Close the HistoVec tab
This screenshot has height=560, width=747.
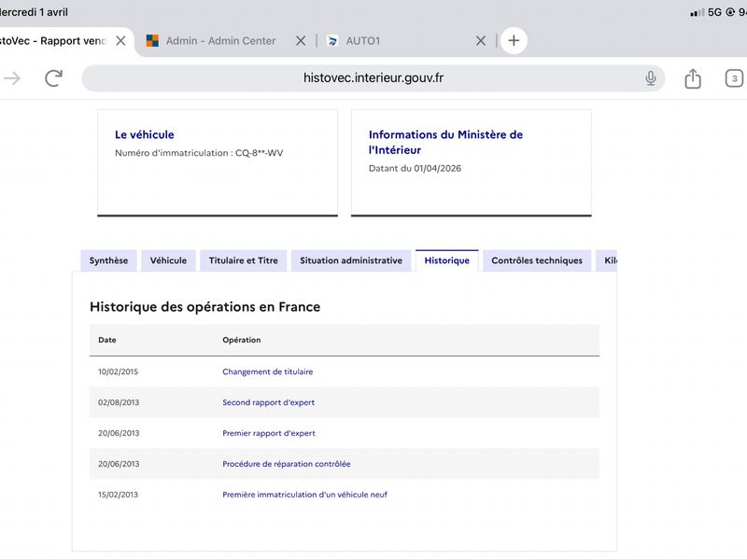pos(120,41)
